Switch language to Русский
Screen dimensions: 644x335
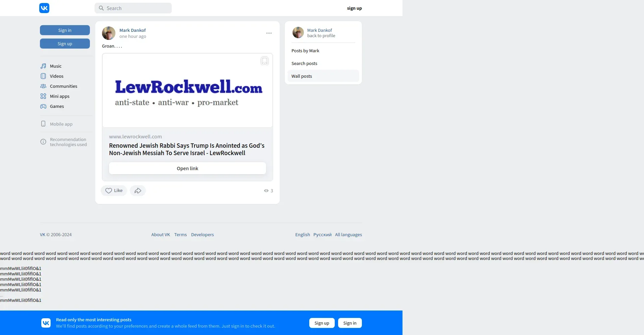[322, 234]
